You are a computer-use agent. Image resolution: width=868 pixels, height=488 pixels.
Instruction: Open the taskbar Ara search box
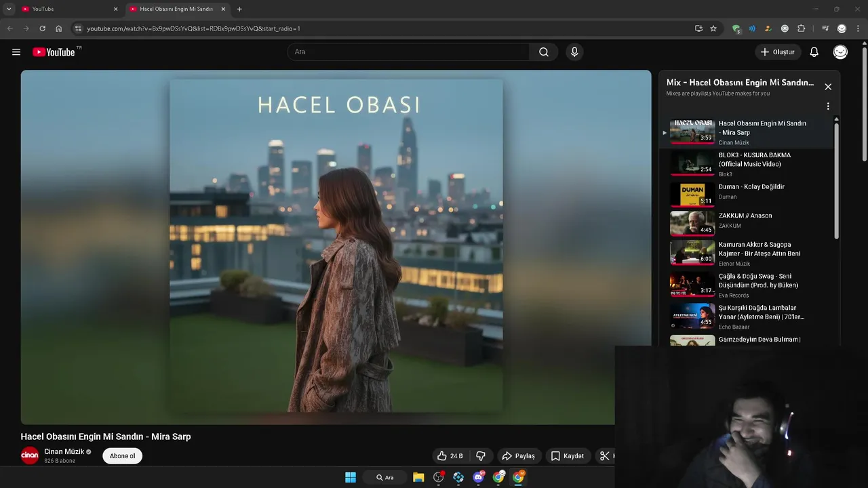385,477
